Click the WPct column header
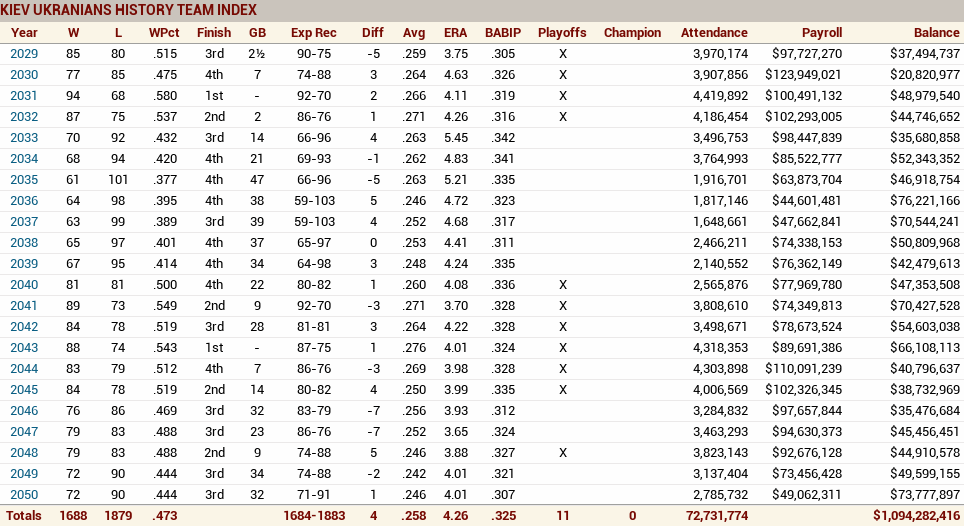Screen dimensions: 964x526 pos(164,33)
